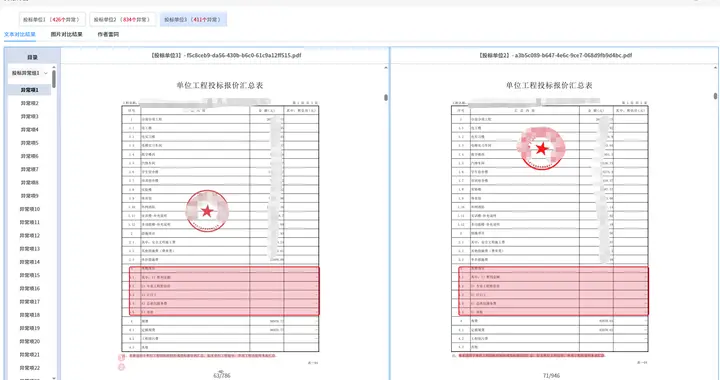The height and width of the screenshot is (380, 720).
Task: Choose 异常项7 from the sidebar
Action: pyautogui.click(x=29, y=169)
